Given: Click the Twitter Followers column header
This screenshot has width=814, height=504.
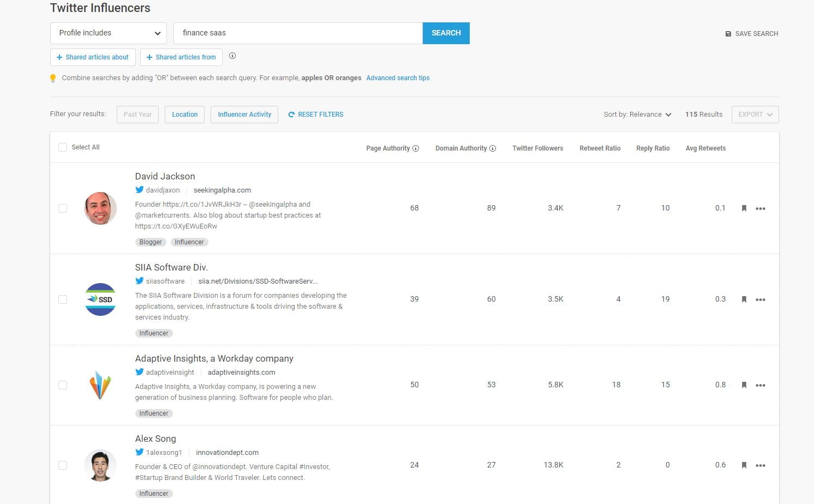Looking at the screenshot, I should coord(537,148).
